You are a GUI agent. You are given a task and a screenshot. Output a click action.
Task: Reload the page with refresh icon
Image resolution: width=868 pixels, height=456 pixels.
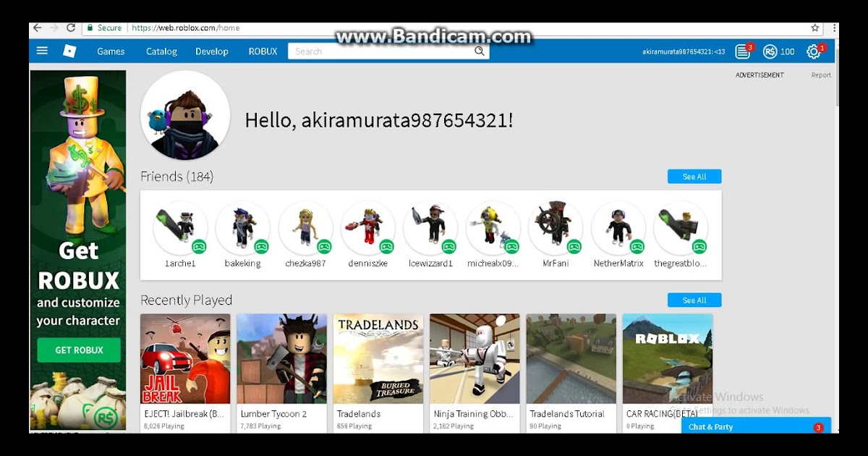tap(71, 28)
